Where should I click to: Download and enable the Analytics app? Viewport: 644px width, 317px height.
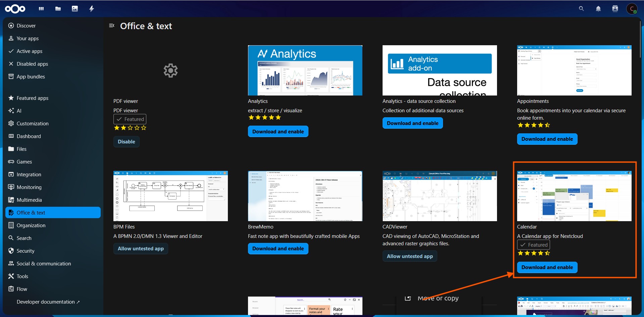pyautogui.click(x=278, y=132)
